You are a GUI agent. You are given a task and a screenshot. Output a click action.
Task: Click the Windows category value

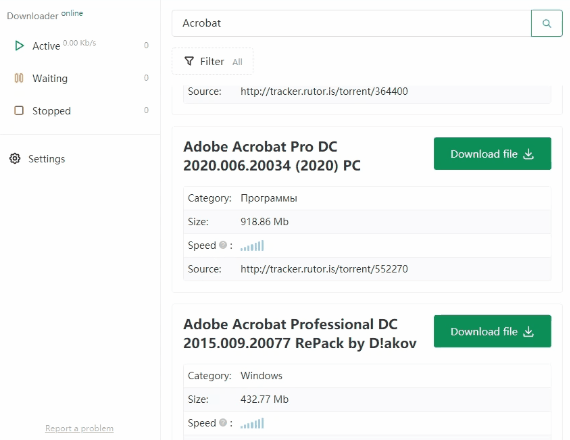261,376
